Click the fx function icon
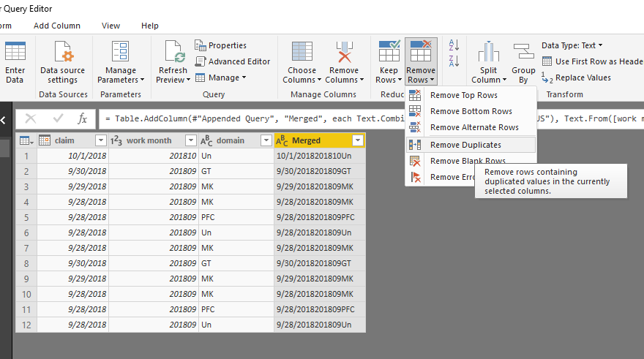 coord(82,118)
